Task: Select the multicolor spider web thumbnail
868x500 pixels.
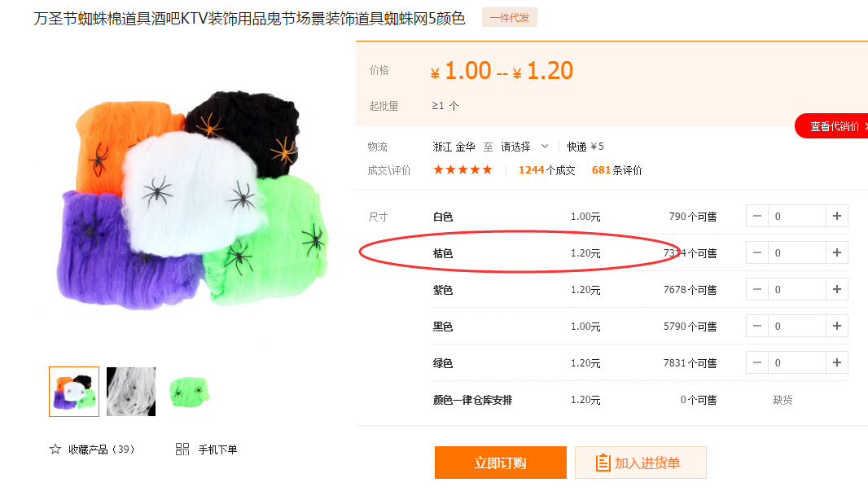Action: click(x=74, y=392)
